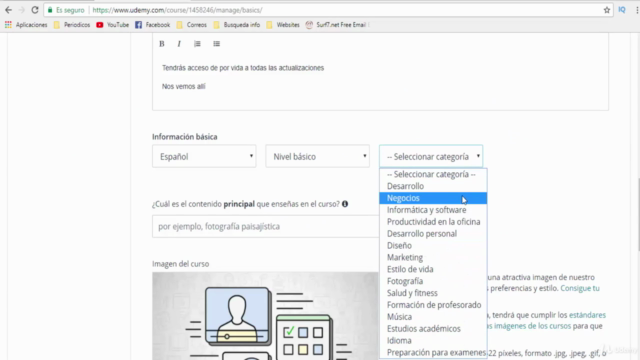Select Fotografía category option
Screen dimensions: 640x360
coord(433,281)
